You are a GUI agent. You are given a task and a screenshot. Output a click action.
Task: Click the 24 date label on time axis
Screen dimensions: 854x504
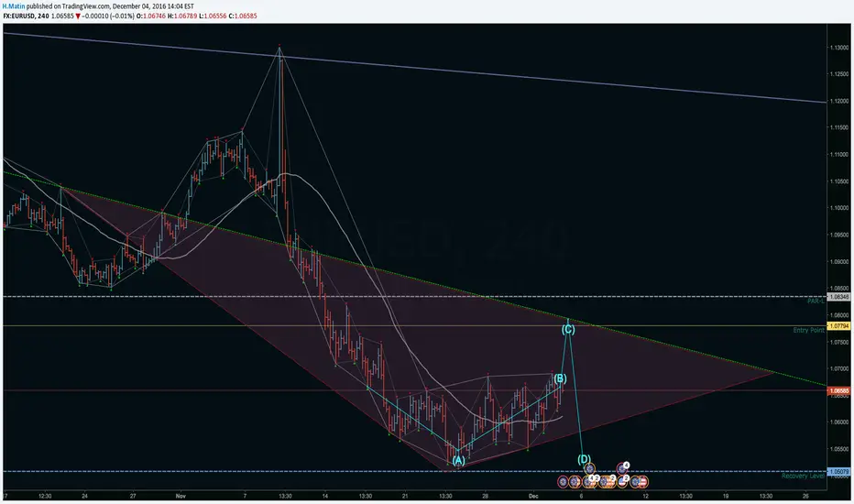click(84, 496)
